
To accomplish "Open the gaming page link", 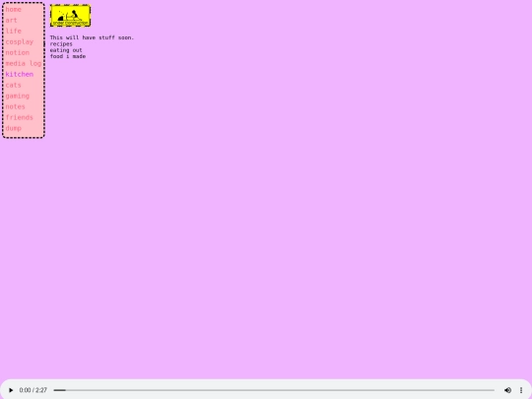I will (18, 96).
